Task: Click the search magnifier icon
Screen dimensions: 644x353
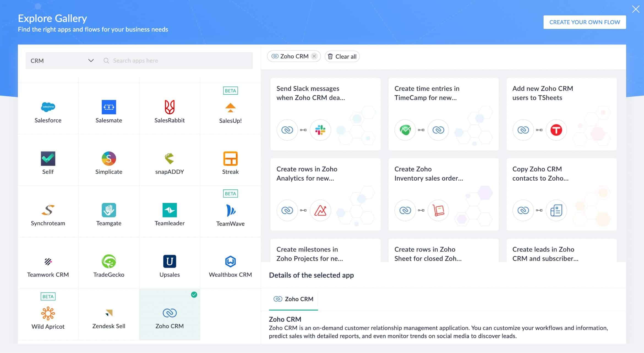Action: coord(106,61)
